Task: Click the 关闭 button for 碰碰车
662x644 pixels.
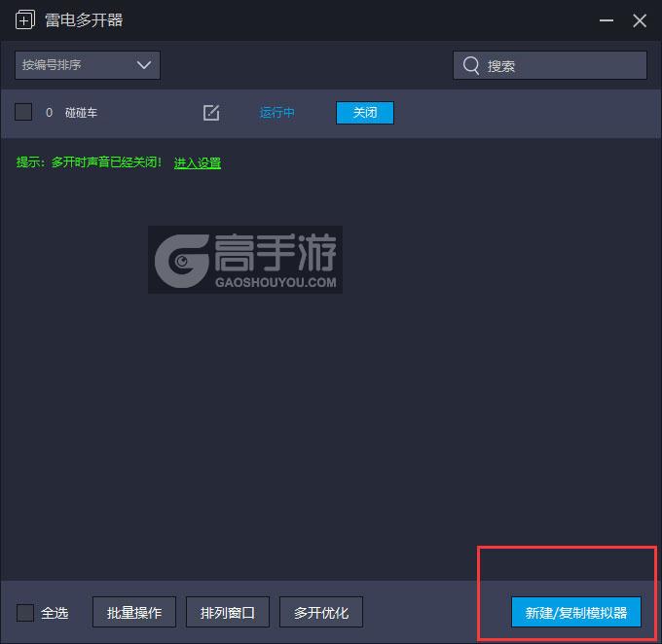Action: pos(365,113)
